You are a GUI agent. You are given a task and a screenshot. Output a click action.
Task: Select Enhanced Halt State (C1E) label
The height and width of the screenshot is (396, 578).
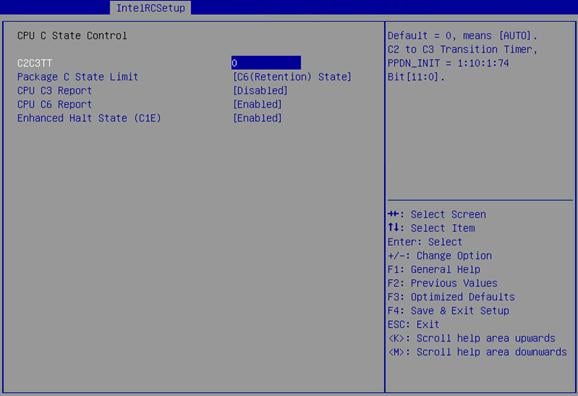click(x=89, y=118)
